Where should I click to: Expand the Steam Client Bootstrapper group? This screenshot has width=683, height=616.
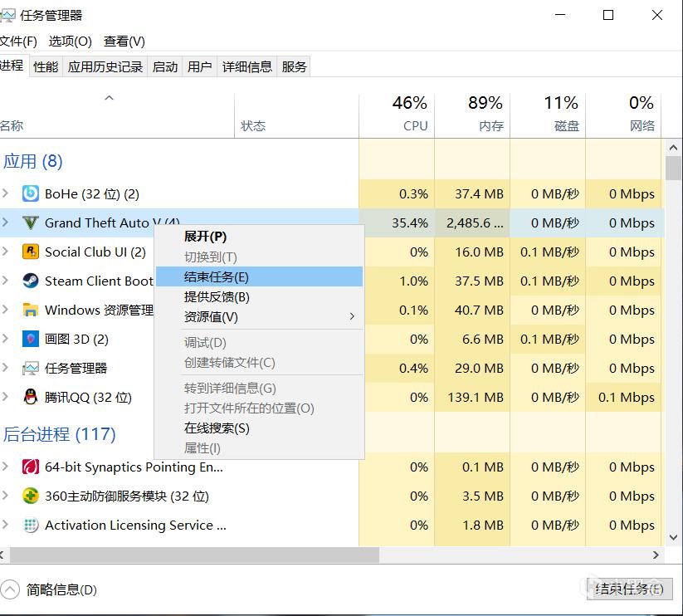(x=5, y=281)
